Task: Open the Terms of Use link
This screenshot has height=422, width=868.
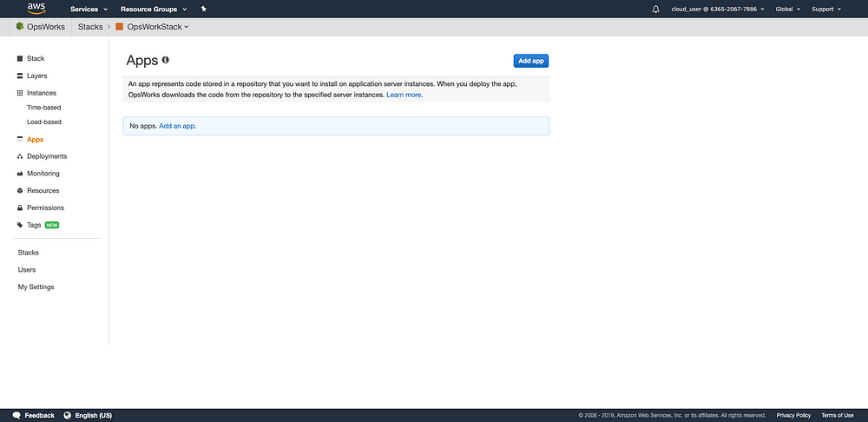Action: click(x=837, y=415)
